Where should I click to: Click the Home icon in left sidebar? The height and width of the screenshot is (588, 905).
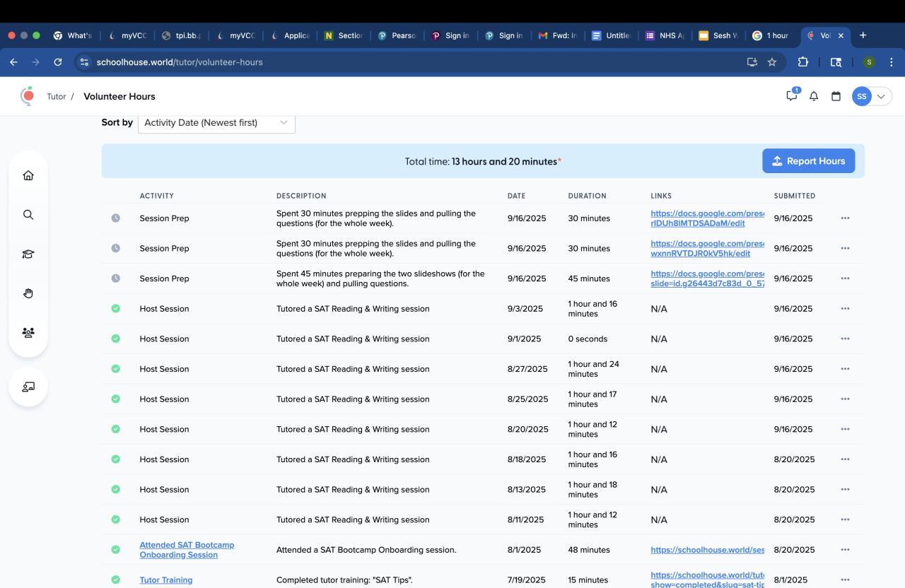click(28, 175)
